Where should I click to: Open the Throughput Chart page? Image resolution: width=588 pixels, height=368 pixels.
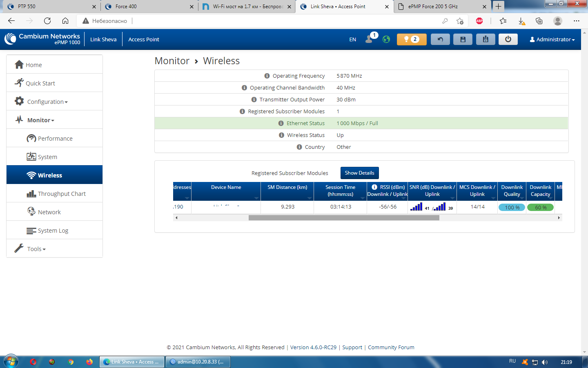click(54, 193)
